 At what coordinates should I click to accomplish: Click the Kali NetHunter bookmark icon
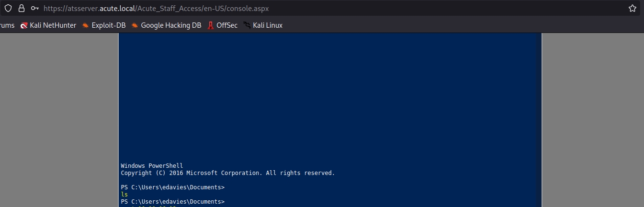point(24,25)
